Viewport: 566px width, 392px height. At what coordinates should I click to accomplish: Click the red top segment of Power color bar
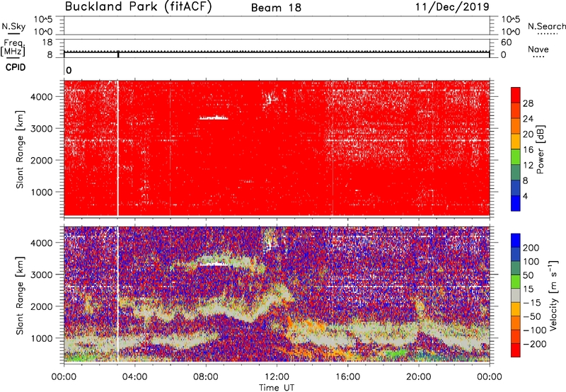(516, 95)
